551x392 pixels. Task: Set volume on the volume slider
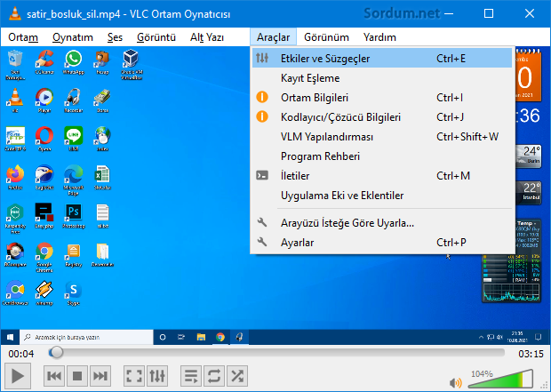click(x=500, y=379)
